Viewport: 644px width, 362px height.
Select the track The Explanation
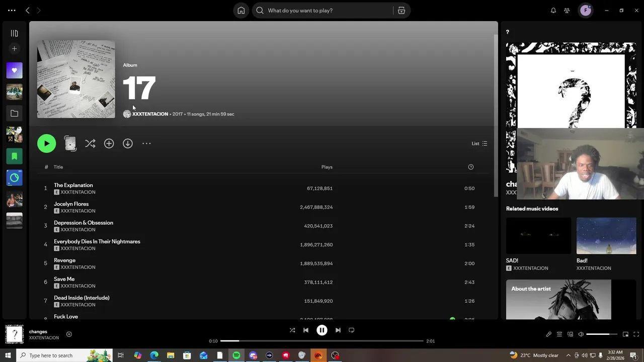[73, 185]
